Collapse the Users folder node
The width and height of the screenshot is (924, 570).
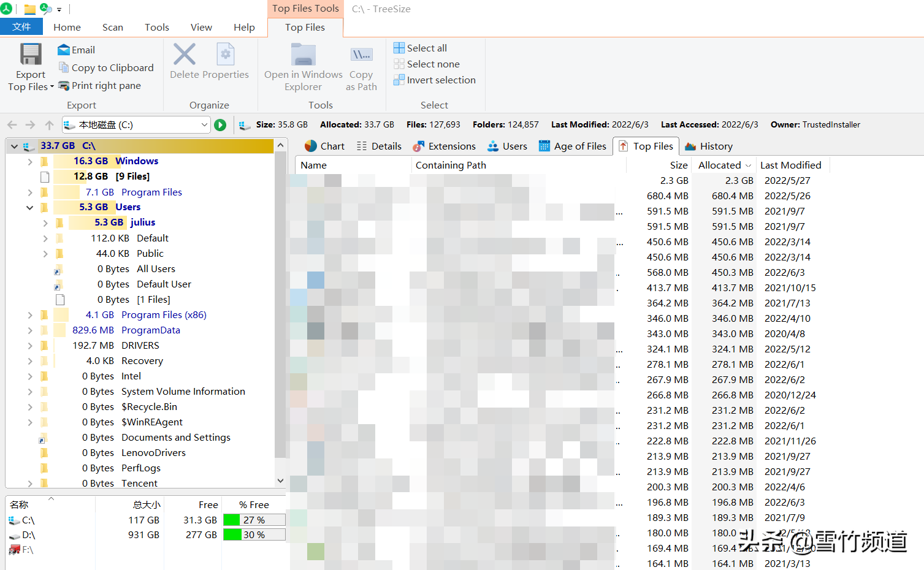pyautogui.click(x=29, y=207)
